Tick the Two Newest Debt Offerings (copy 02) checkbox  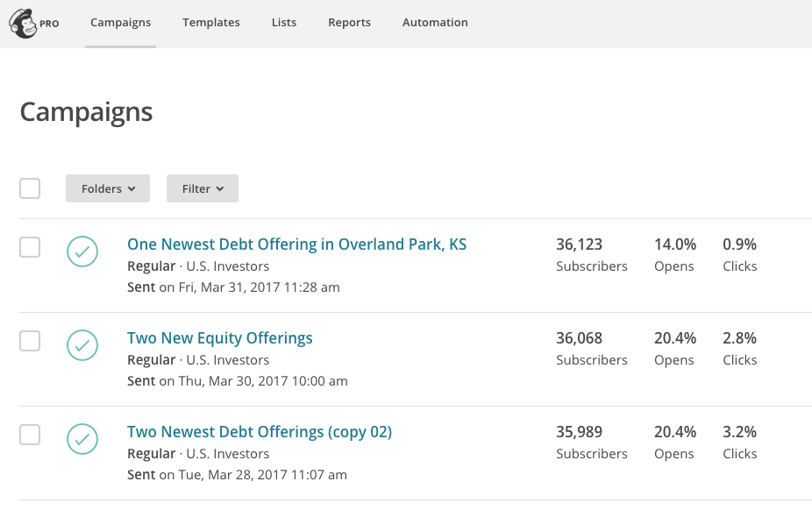click(30, 435)
